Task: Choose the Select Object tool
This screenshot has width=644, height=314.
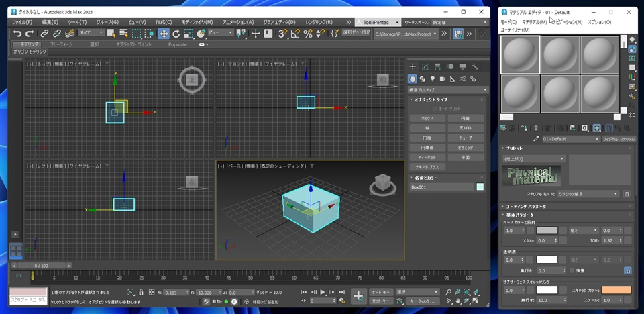Action: (111, 34)
